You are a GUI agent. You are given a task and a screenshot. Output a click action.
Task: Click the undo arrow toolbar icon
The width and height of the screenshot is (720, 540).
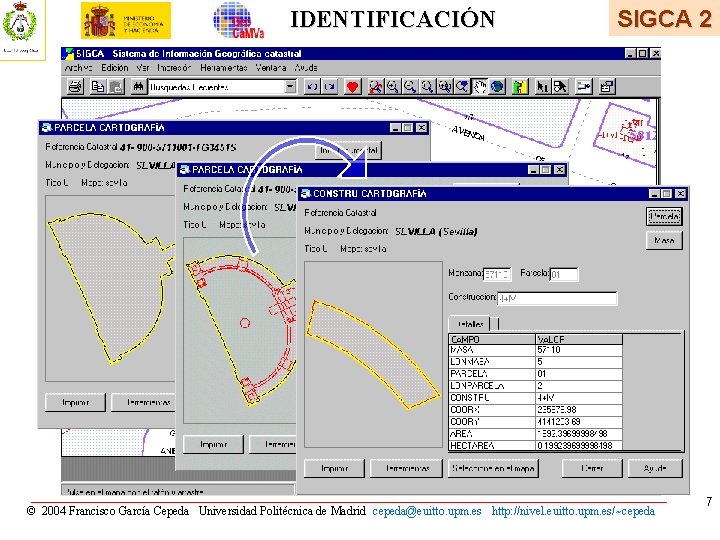(312, 86)
